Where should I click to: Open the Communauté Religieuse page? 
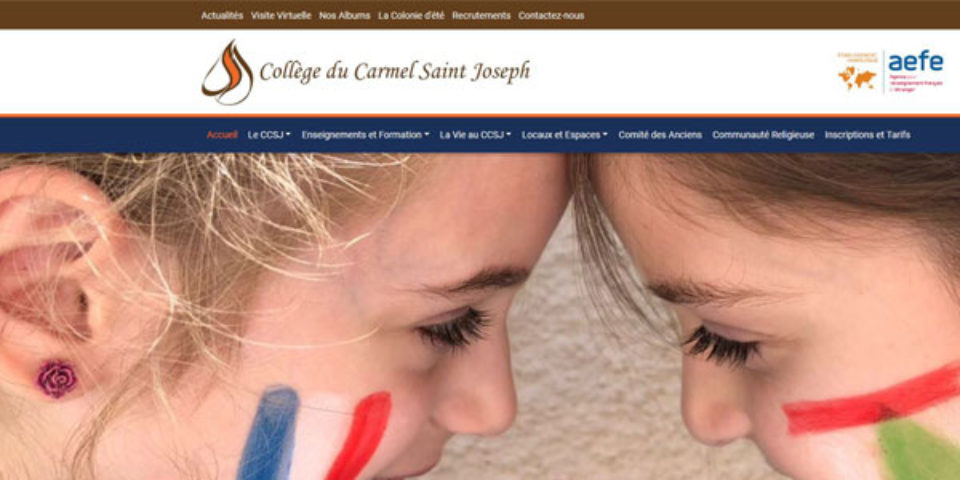(763, 135)
